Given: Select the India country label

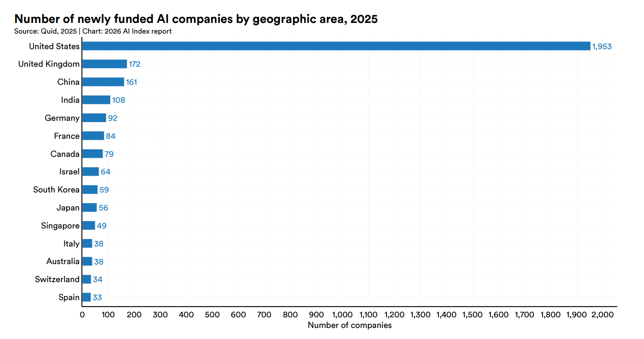Looking at the screenshot, I should 70,100.
